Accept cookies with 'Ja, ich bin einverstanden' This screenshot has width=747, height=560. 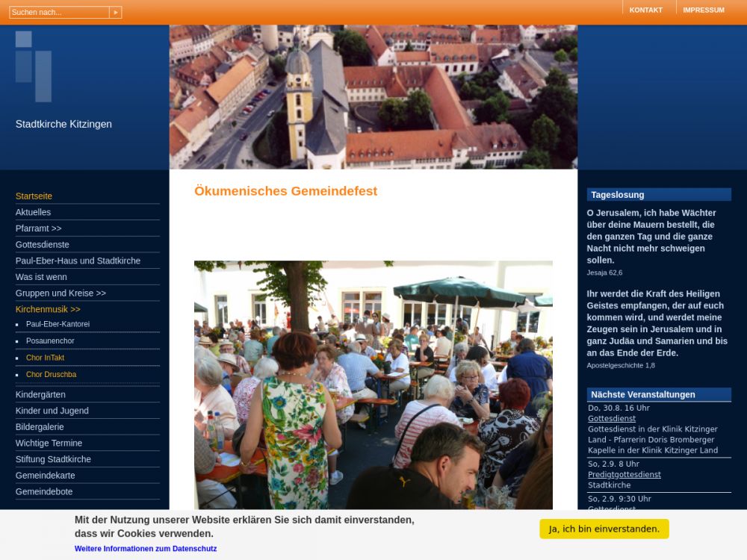tap(604, 529)
